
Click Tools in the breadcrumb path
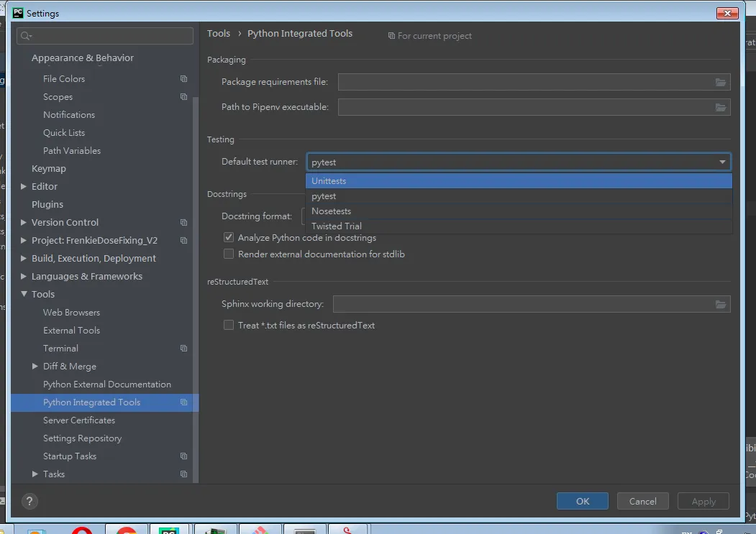tap(219, 33)
